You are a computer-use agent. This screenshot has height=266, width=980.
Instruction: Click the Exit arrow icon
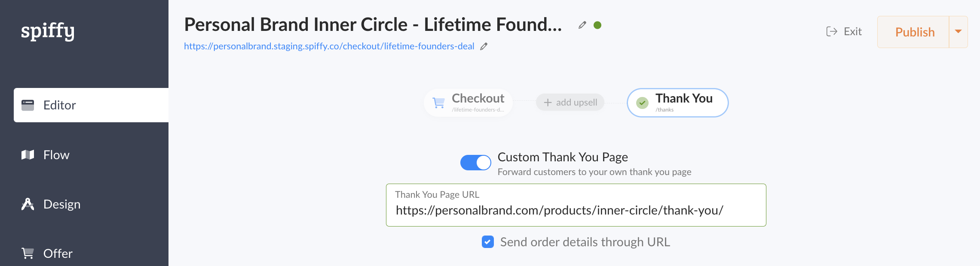point(833,31)
